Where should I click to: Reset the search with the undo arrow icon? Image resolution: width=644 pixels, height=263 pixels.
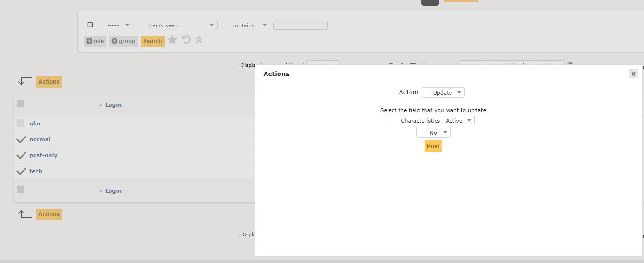pyautogui.click(x=186, y=40)
